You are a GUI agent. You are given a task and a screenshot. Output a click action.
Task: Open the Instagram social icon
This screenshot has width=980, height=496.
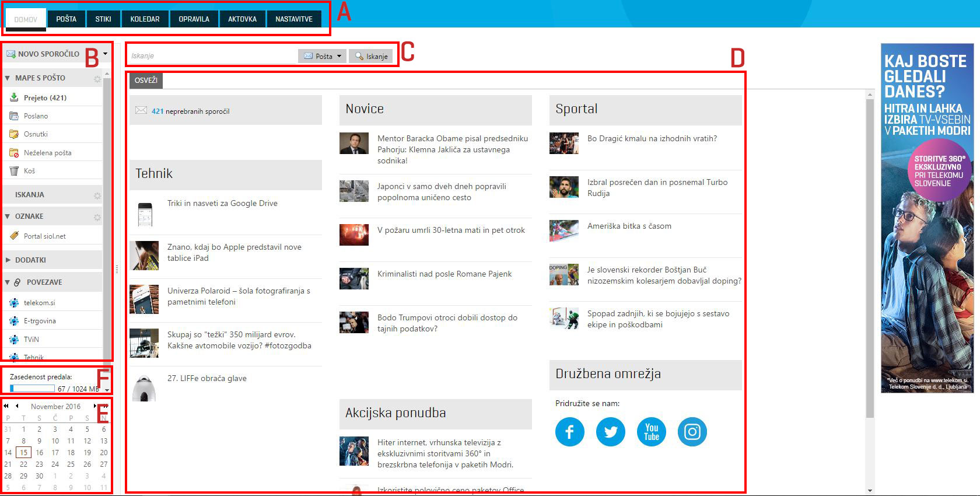(692, 432)
